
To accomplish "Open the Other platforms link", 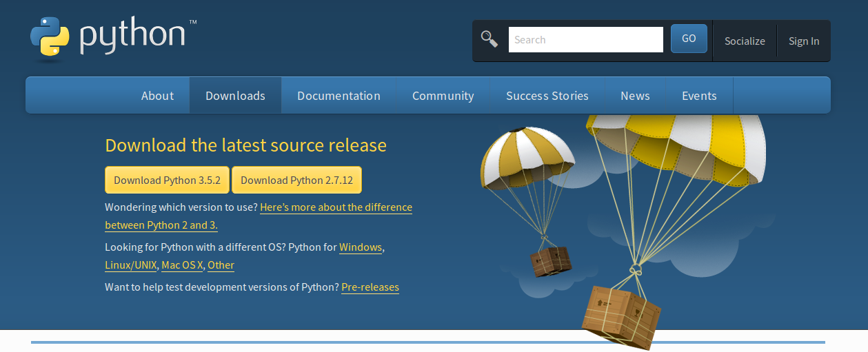I will point(221,265).
